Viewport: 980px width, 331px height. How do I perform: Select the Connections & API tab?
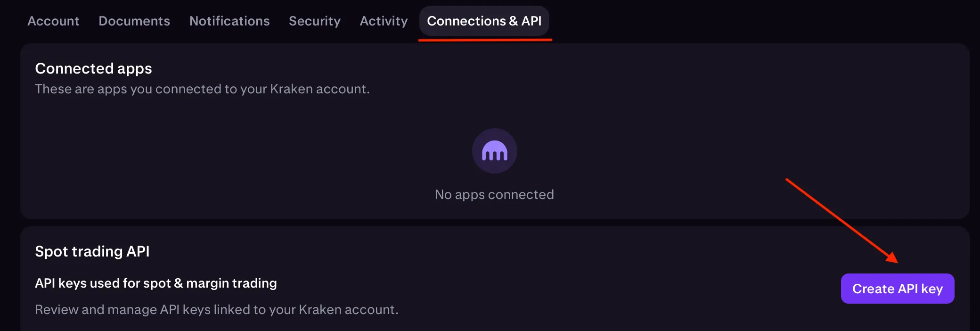tap(484, 21)
